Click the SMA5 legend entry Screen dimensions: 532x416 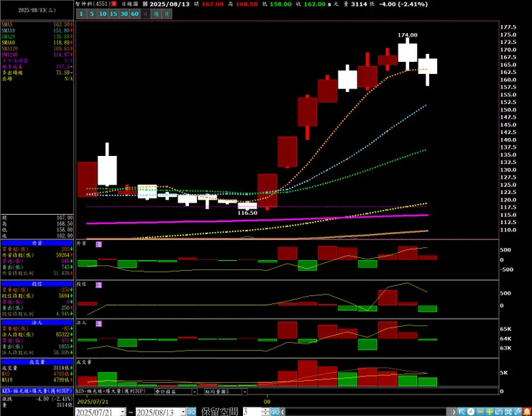pyautogui.click(x=37, y=24)
